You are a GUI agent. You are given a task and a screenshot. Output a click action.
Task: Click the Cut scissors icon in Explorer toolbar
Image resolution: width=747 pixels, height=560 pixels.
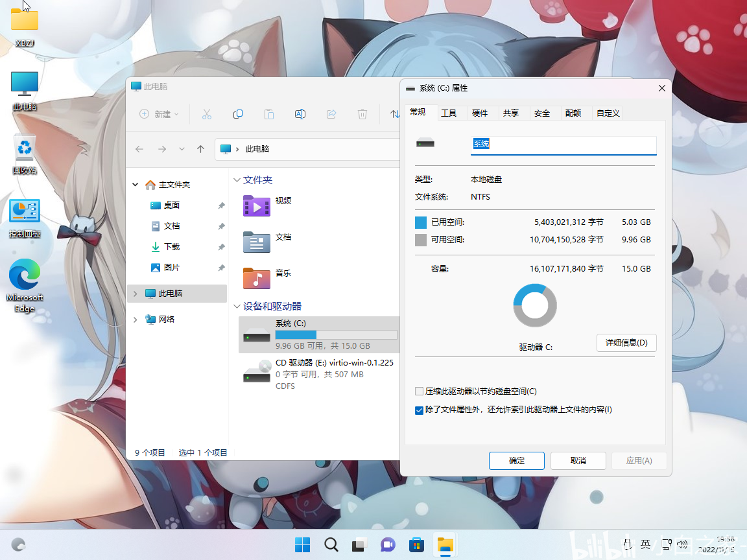206,114
